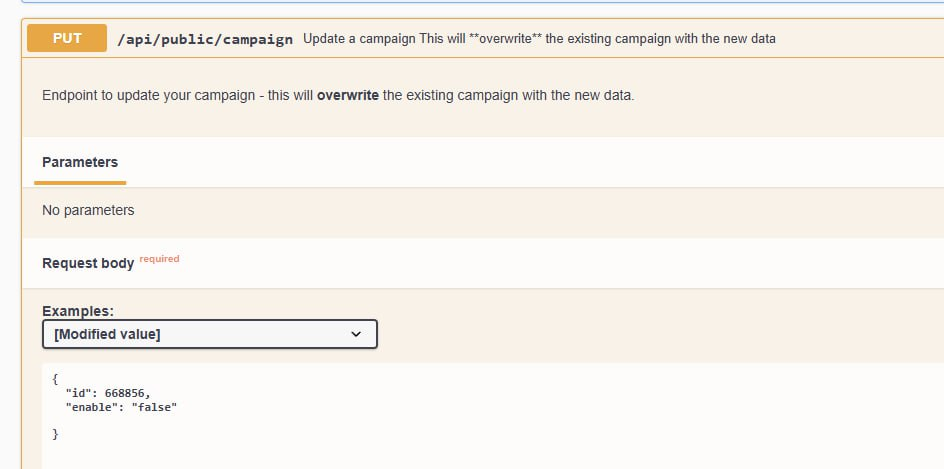The height and width of the screenshot is (469, 944).
Task: Click the red "required" label
Action: pyautogui.click(x=160, y=259)
